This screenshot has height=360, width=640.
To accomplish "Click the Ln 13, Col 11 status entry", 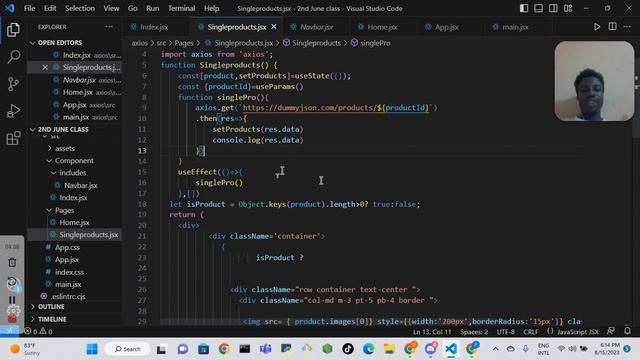I will coord(432,332).
